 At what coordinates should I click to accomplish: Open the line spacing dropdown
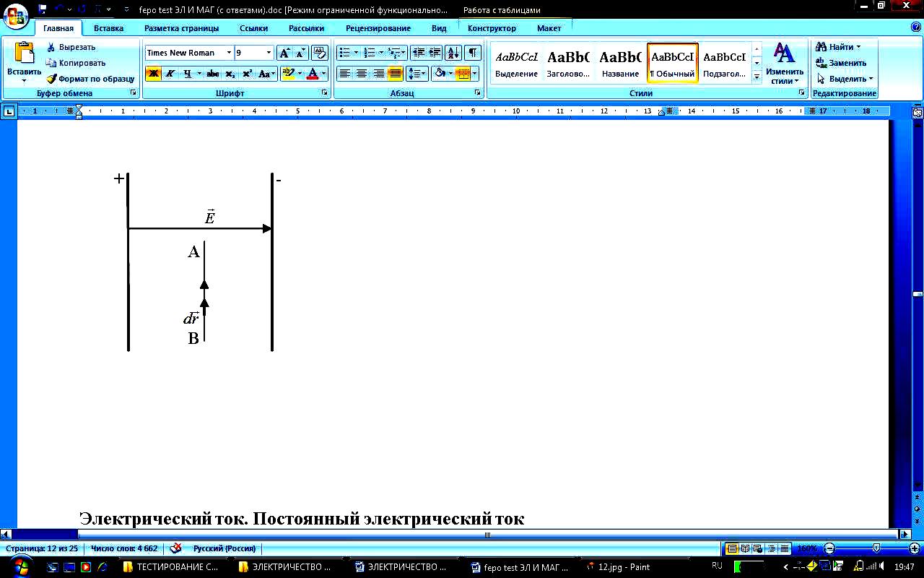tap(417, 74)
